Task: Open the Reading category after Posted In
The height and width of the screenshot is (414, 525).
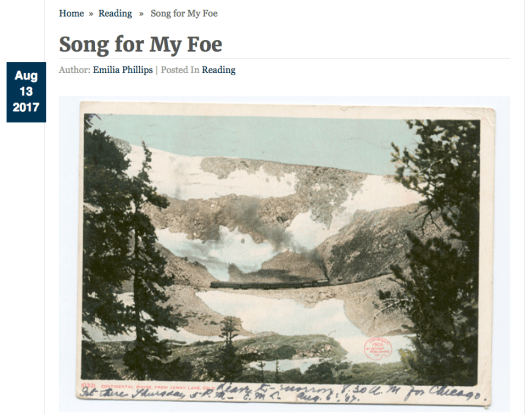Action: click(219, 70)
